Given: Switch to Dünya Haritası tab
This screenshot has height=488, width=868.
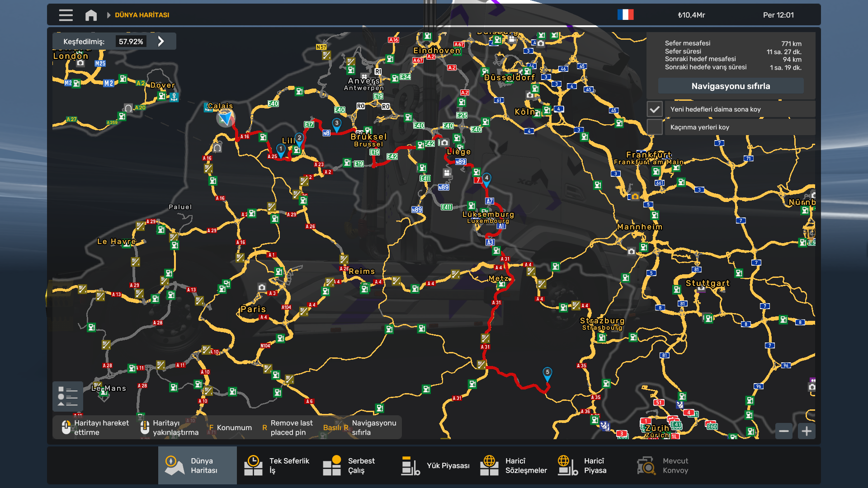Looking at the screenshot, I should [x=198, y=465].
